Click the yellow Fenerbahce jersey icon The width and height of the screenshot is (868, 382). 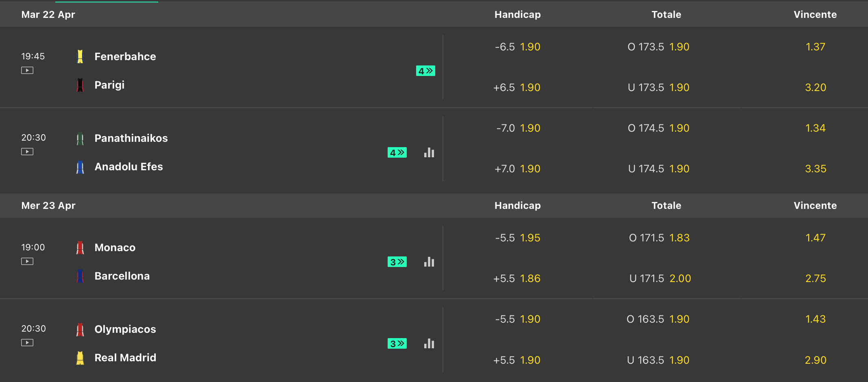80,56
